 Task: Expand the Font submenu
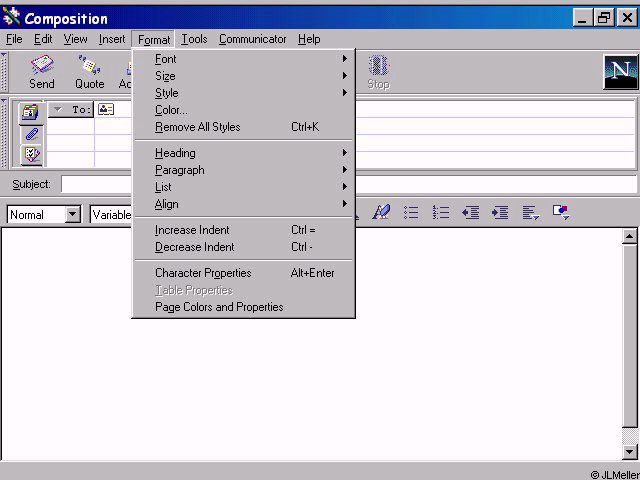243,59
